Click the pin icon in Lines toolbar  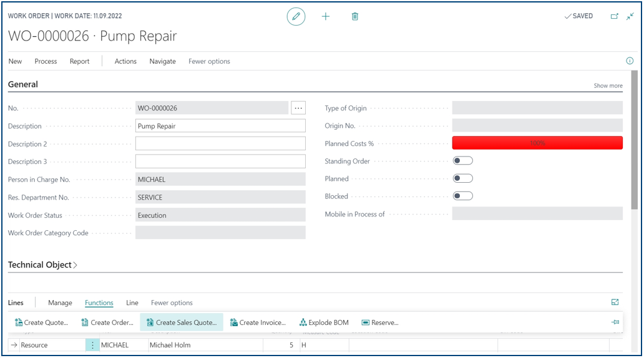[x=615, y=322]
